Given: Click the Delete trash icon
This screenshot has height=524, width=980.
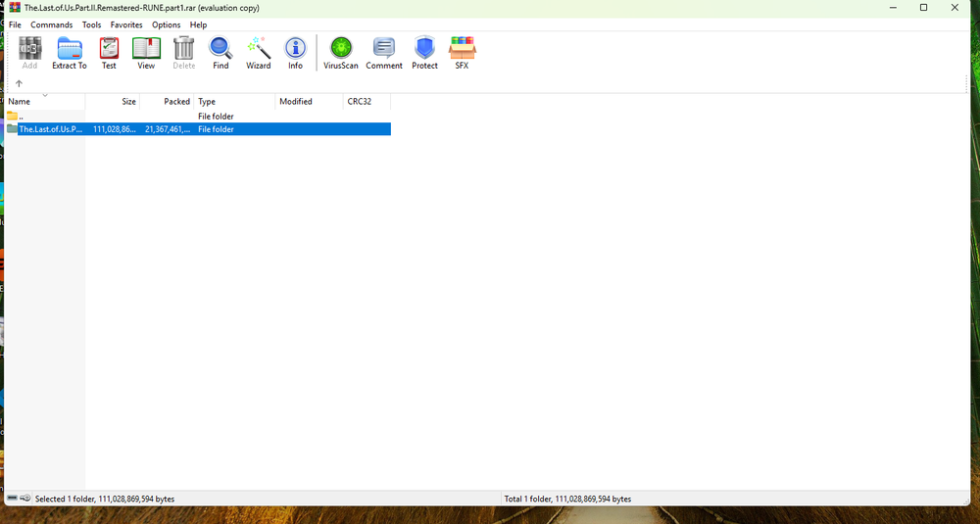Looking at the screenshot, I should (184, 53).
